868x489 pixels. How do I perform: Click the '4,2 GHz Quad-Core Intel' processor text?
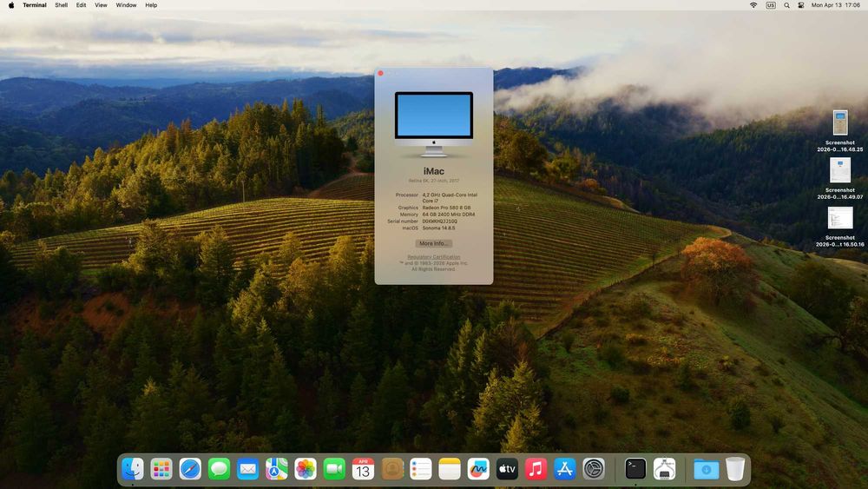450,195
